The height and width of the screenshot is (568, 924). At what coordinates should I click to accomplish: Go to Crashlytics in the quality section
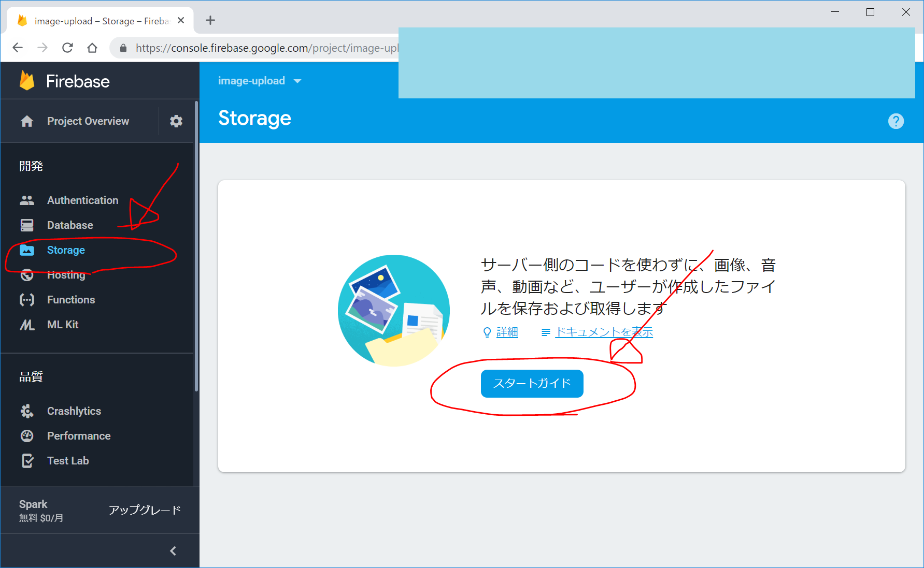(x=74, y=411)
